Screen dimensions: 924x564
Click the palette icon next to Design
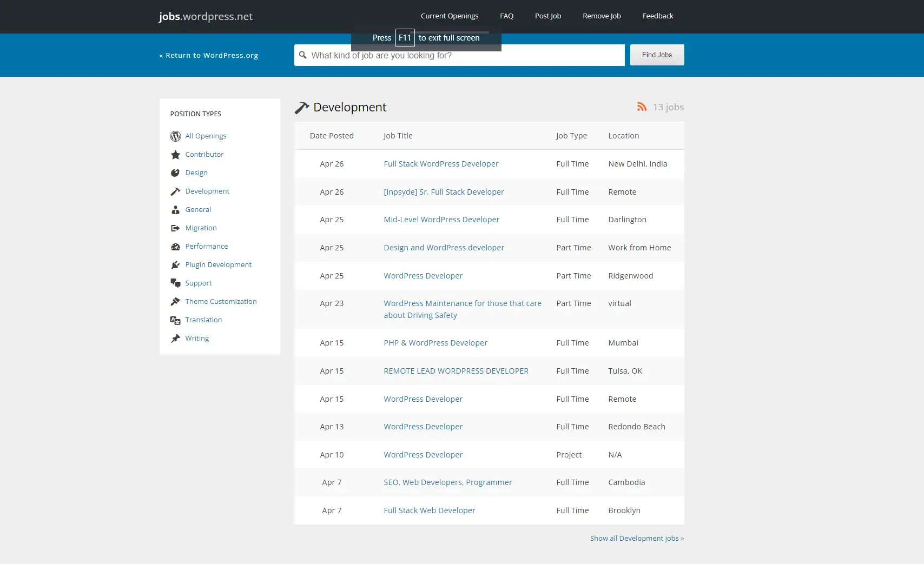coord(175,173)
